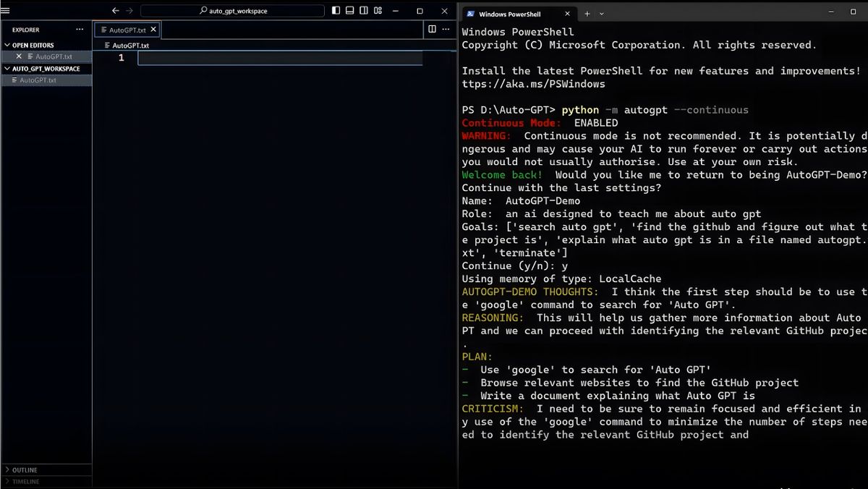Toggle the secondary sidebar icon
Screen dimensions: 868x489
pyautogui.click(x=363, y=10)
